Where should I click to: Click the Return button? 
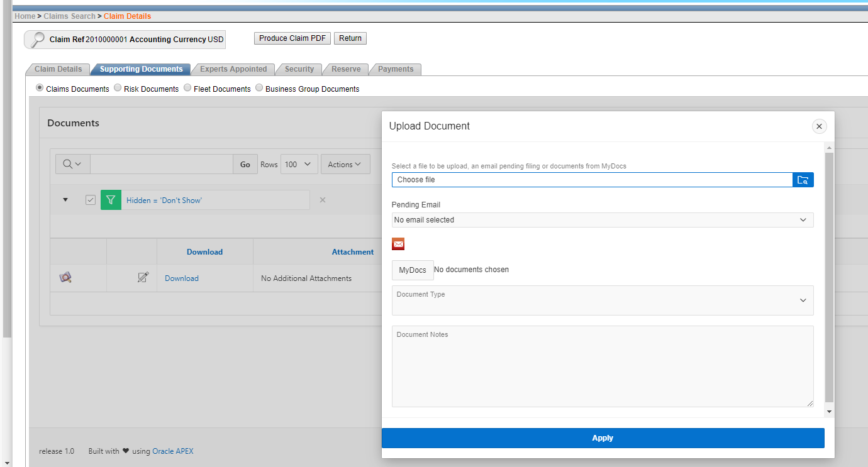pyautogui.click(x=350, y=38)
